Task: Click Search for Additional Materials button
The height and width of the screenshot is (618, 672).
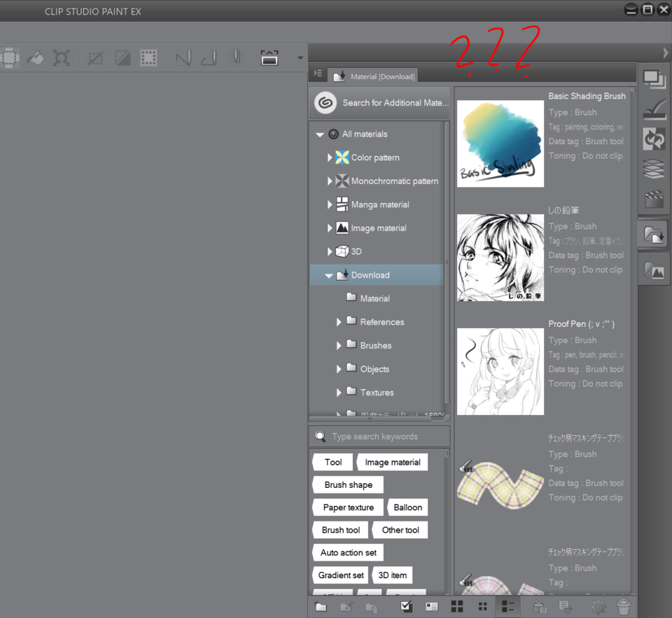Action: (379, 103)
